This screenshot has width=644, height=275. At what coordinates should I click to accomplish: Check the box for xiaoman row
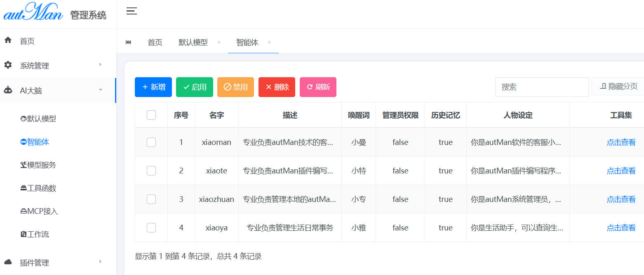click(x=151, y=142)
